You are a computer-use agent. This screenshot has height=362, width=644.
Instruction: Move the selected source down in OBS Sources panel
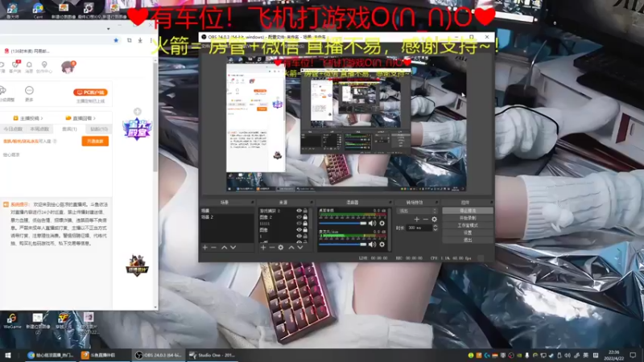tap(300, 248)
